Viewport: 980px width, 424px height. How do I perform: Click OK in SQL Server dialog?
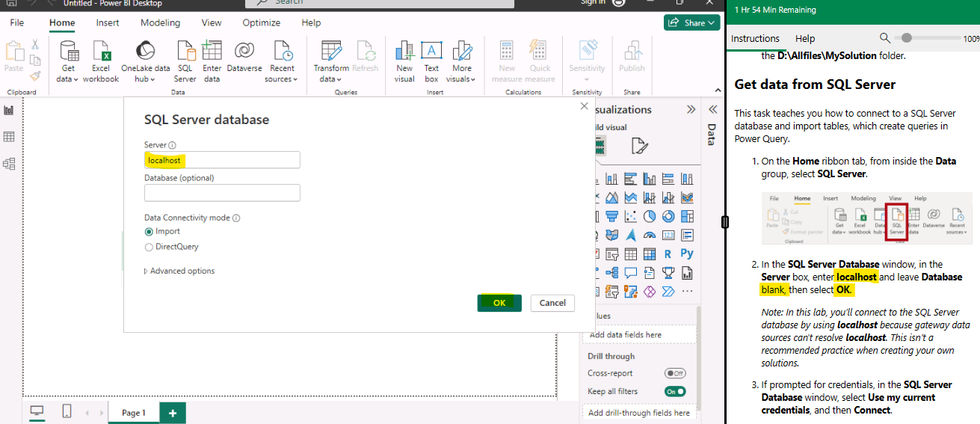point(499,303)
